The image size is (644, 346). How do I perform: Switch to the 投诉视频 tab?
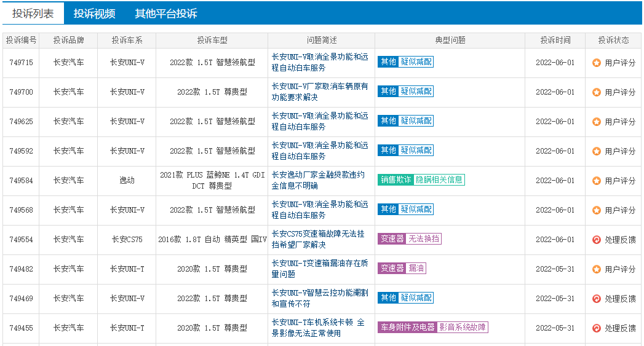(x=95, y=14)
